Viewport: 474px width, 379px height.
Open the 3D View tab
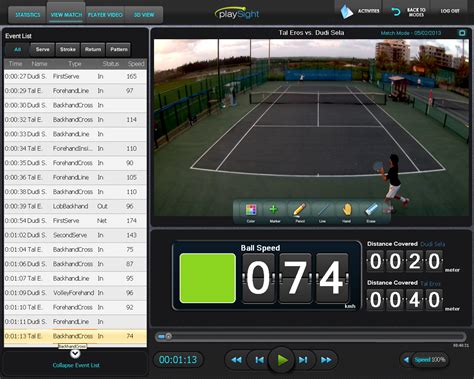point(144,15)
